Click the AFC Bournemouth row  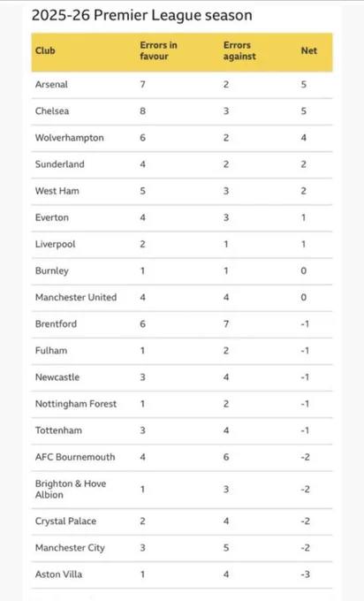[x=182, y=457]
